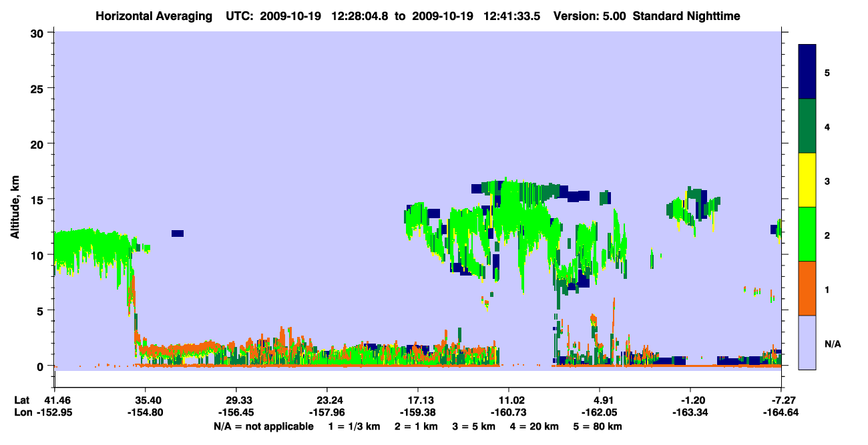Click the y-axis tick label '30'
The height and width of the screenshot is (445, 868).
click(x=39, y=32)
